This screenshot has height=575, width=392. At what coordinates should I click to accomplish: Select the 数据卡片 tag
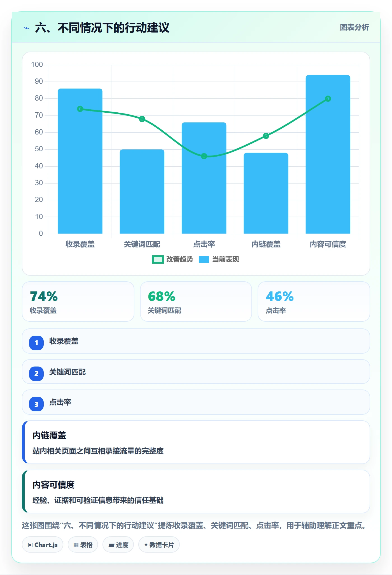click(x=159, y=545)
